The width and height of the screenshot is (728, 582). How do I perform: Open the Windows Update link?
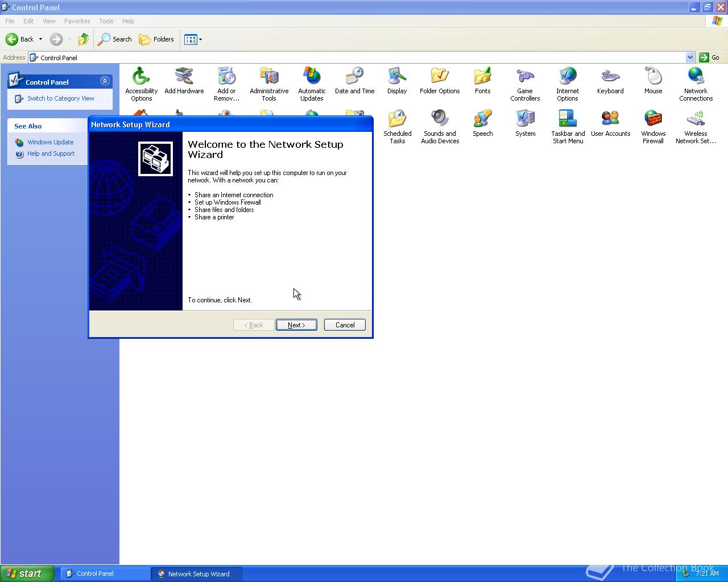point(51,142)
